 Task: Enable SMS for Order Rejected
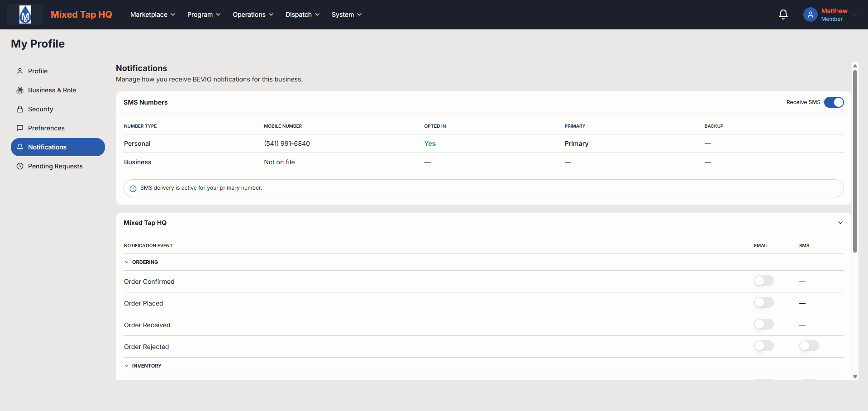tap(809, 346)
